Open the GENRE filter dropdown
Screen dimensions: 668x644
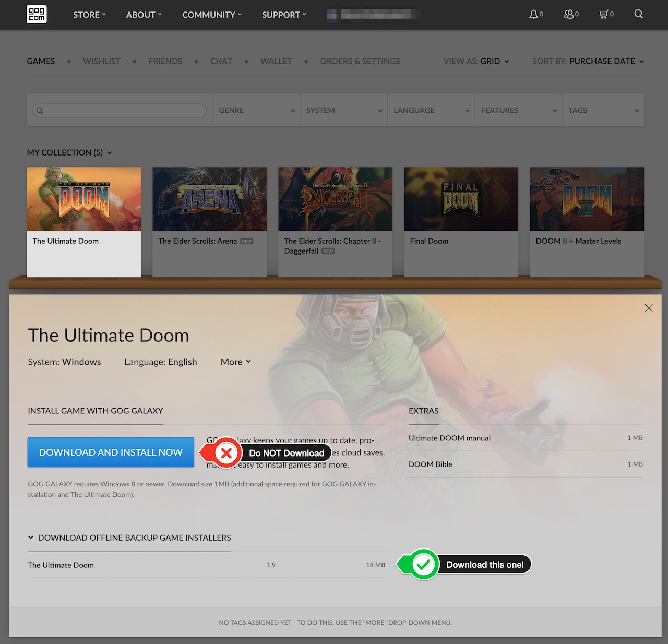256,110
